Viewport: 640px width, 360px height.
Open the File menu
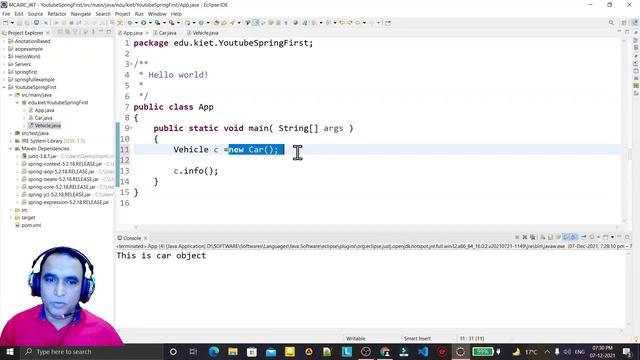click(x=6, y=14)
